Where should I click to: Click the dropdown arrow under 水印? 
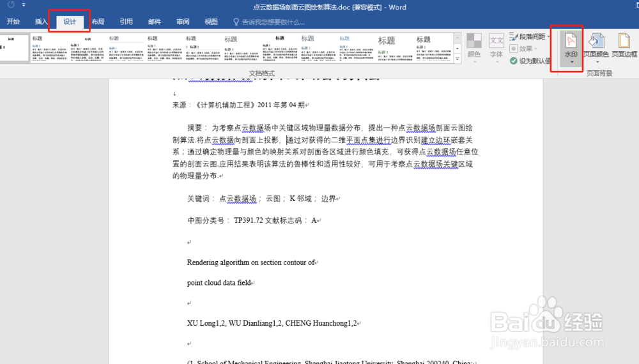(x=571, y=62)
